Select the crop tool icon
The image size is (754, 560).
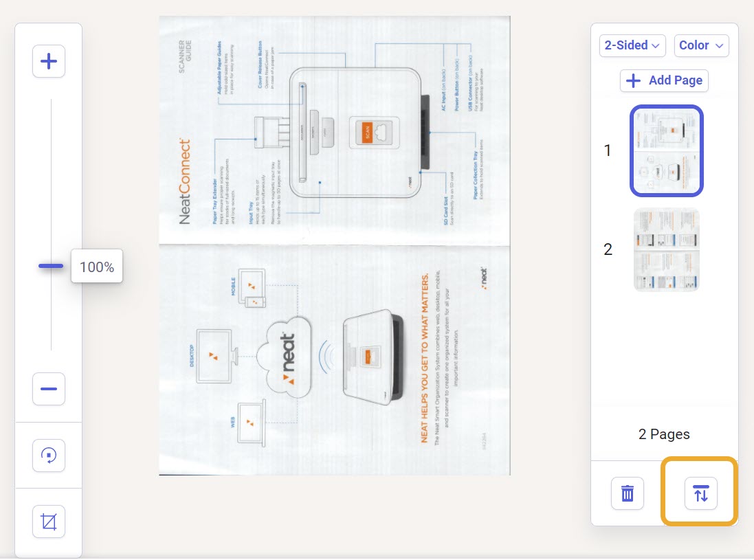tap(49, 522)
